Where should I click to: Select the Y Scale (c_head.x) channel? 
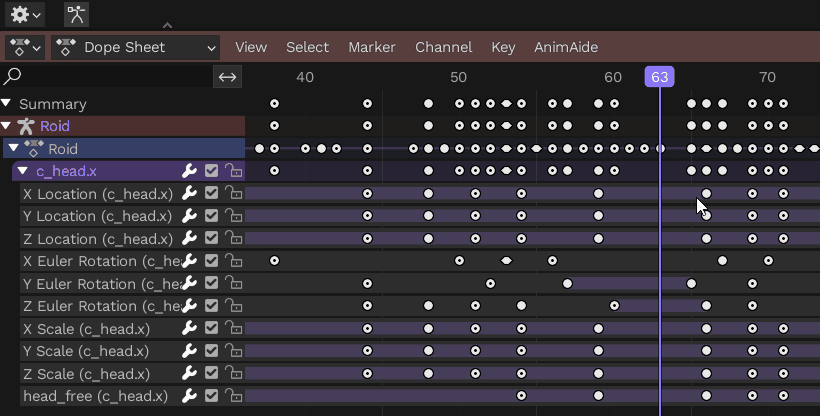pyautogui.click(x=85, y=351)
